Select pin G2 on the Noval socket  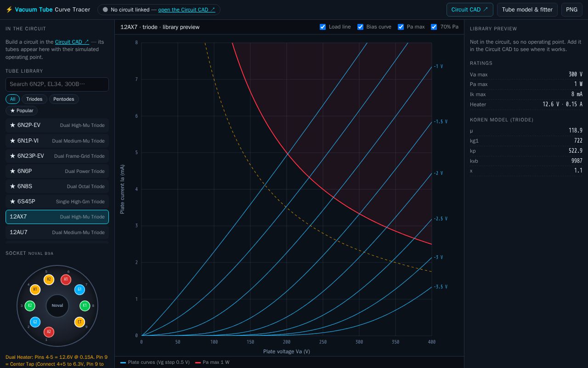35,322
